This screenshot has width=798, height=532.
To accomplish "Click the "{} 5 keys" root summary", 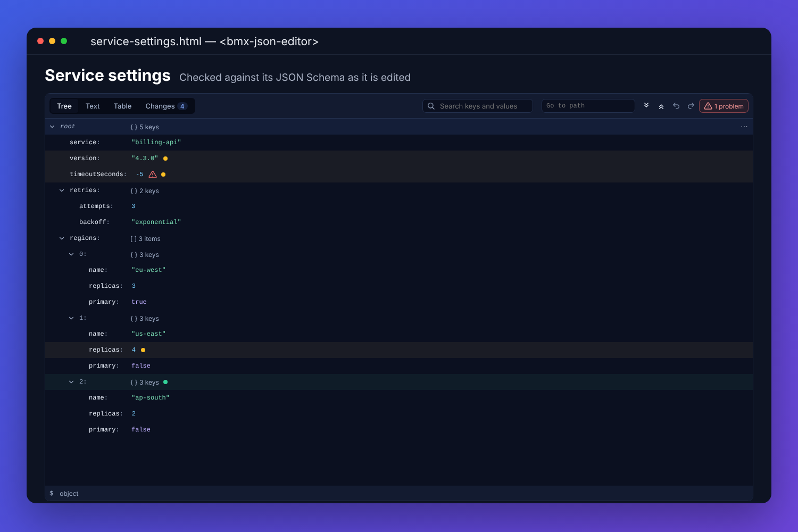I will (145, 127).
